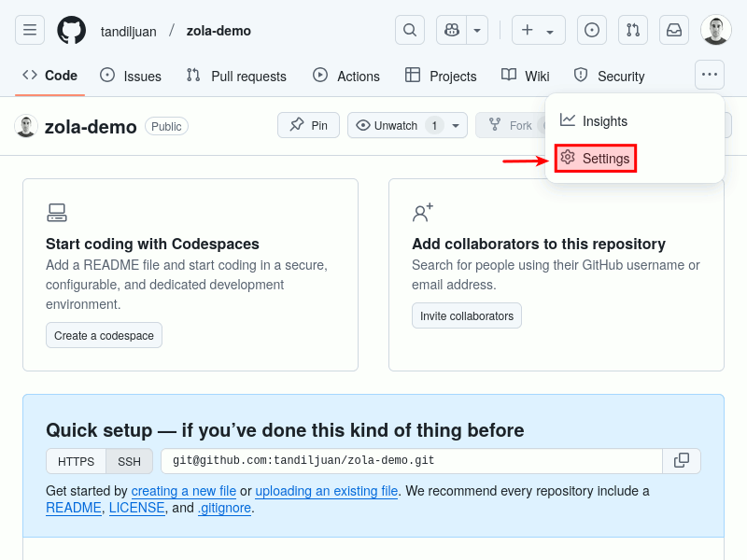Open the issues circle-dot header icon
This screenshot has height=560, width=747.
pyautogui.click(x=592, y=30)
